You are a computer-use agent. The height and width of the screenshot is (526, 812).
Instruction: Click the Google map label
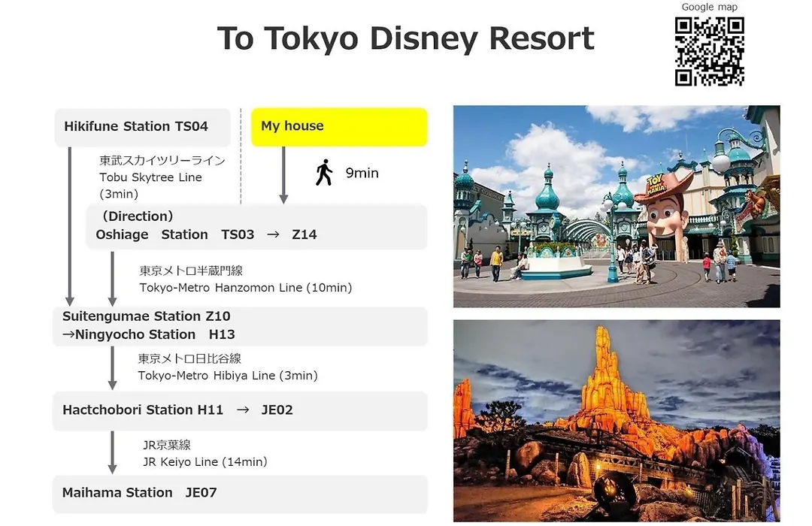[x=710, y=7]
